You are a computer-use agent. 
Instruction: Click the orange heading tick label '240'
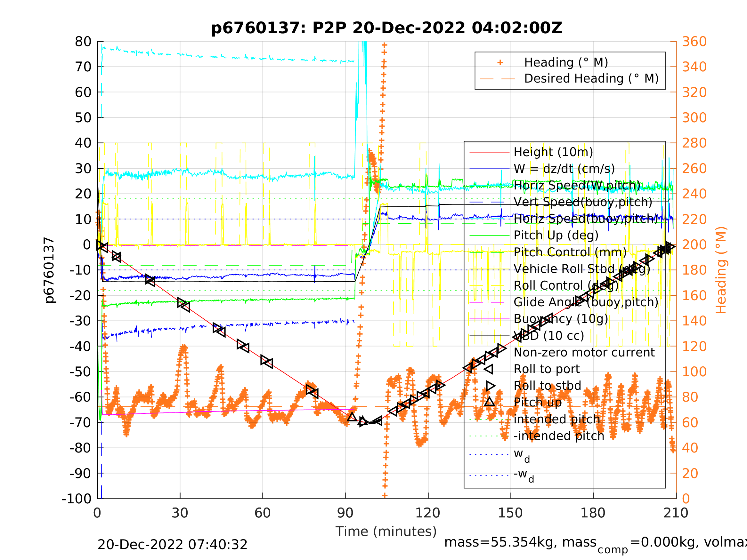pyautogui.click(x=694, y=194)
